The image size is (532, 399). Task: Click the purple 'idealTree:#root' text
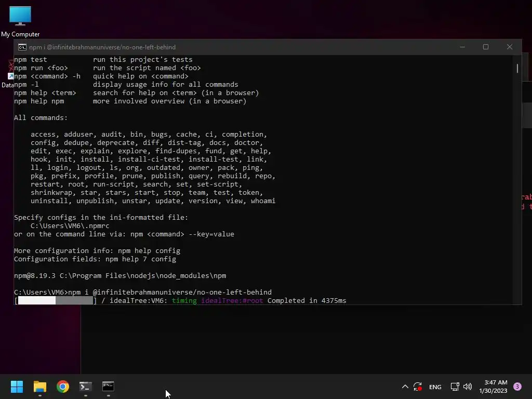coord(232,301)
